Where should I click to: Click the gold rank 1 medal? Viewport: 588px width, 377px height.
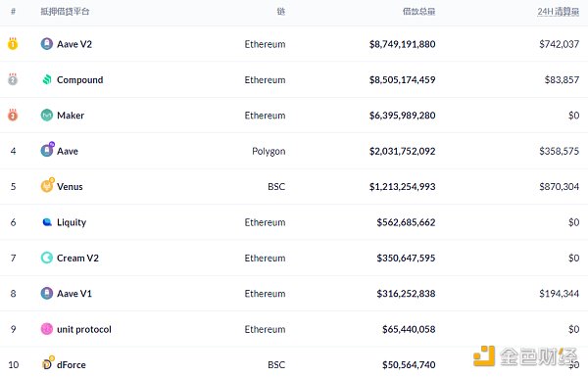(13, 43)
